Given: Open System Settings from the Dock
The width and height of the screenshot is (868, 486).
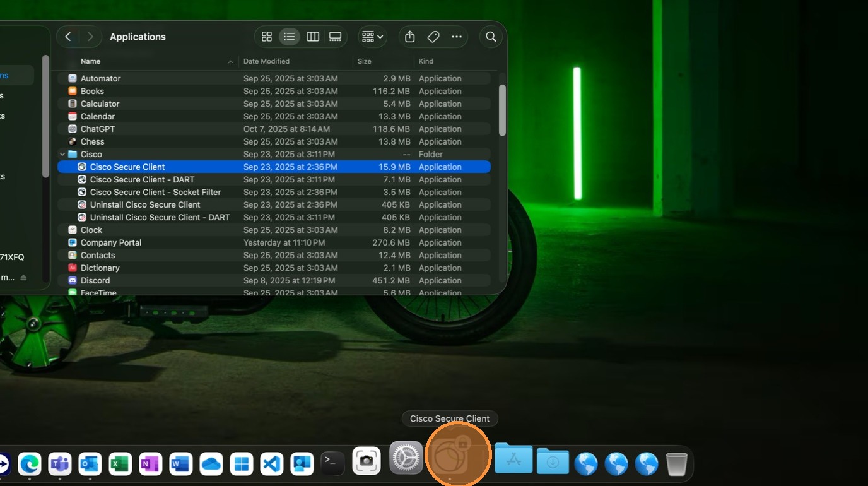Looking at the screenshot, I should (x=406, y=458).
